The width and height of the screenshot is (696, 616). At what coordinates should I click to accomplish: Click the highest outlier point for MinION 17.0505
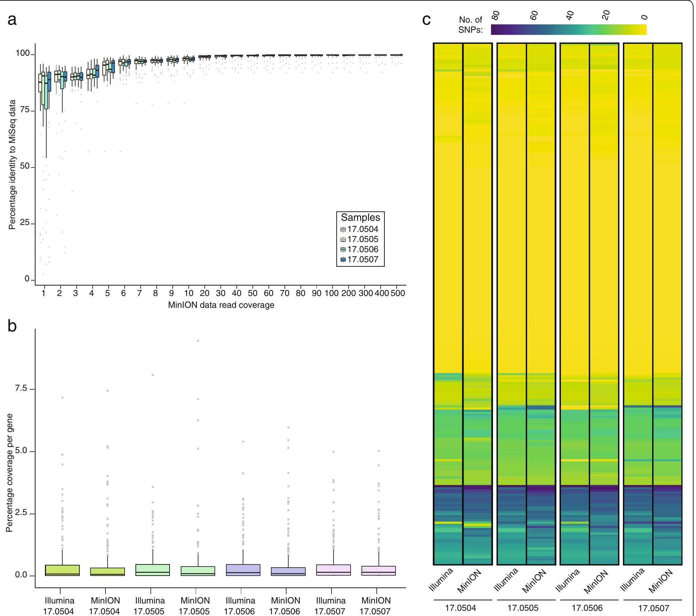pyautogui.click(x=198, y=341)
